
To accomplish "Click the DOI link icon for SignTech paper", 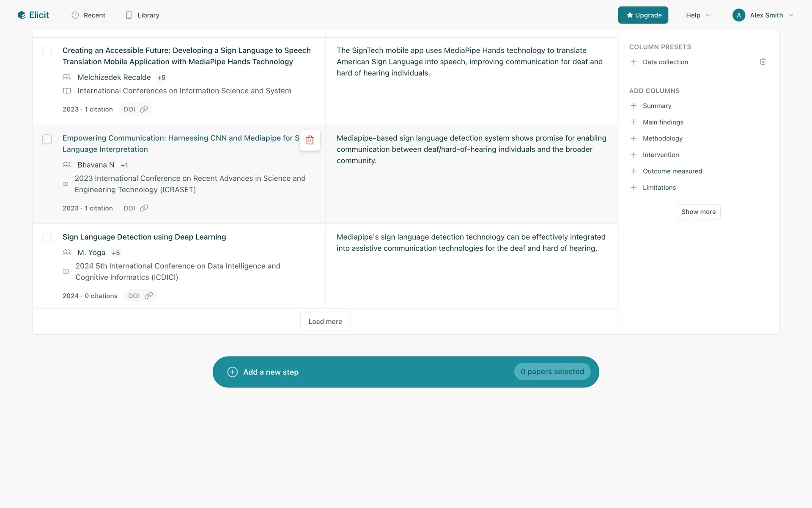I will [144, 109].
